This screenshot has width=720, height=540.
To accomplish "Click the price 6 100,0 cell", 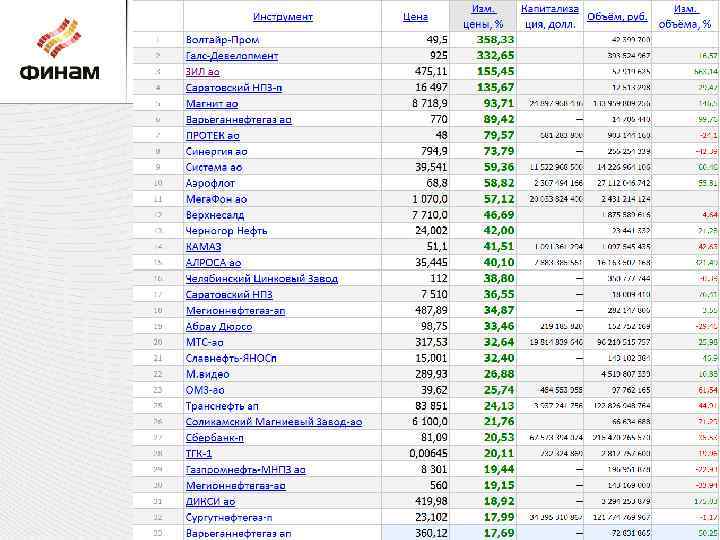I will coord(430,422).
